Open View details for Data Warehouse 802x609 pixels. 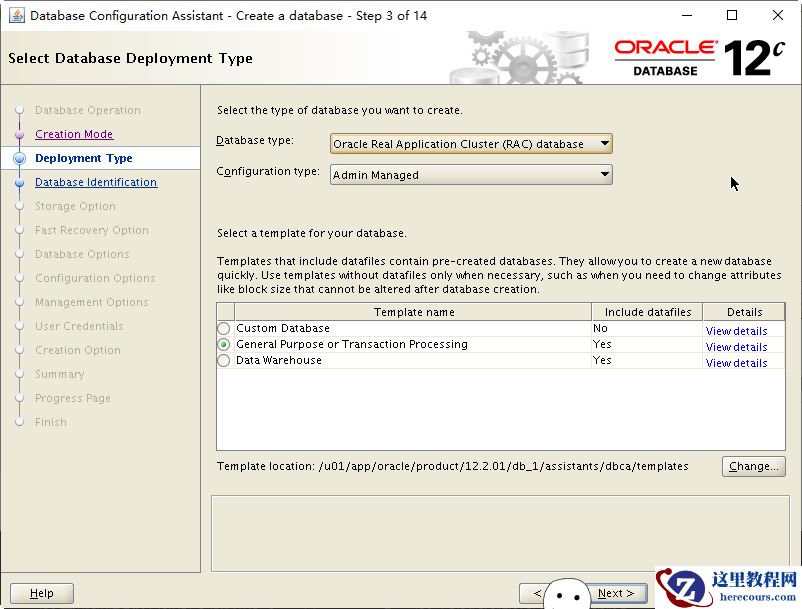point(736,363)
